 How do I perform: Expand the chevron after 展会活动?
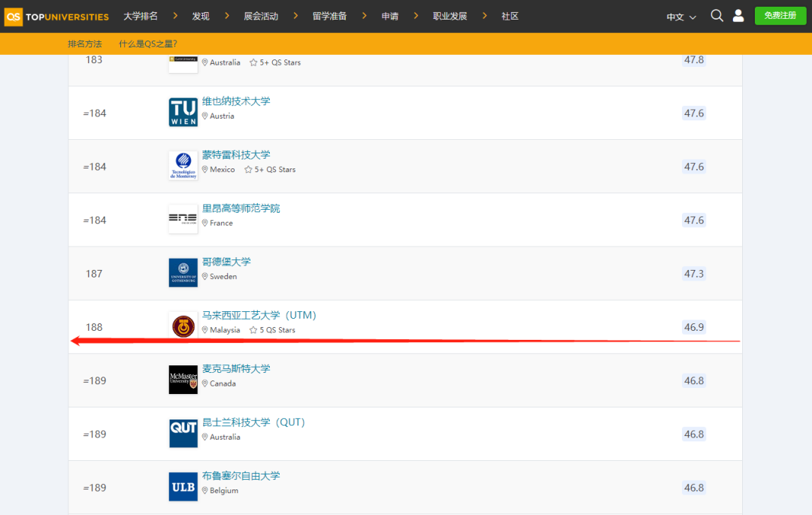295,16
